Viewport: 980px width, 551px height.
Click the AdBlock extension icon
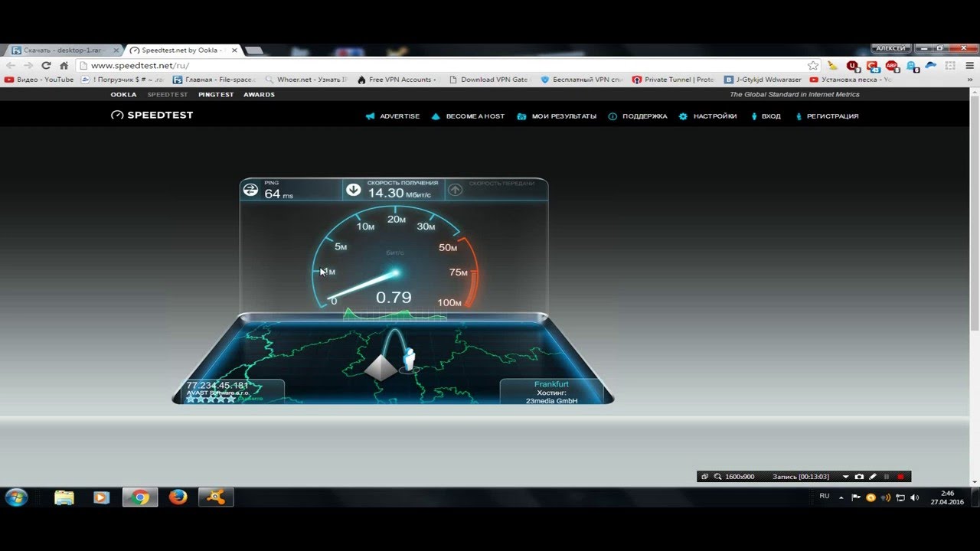pyautogui.click(x=891, y=66)
